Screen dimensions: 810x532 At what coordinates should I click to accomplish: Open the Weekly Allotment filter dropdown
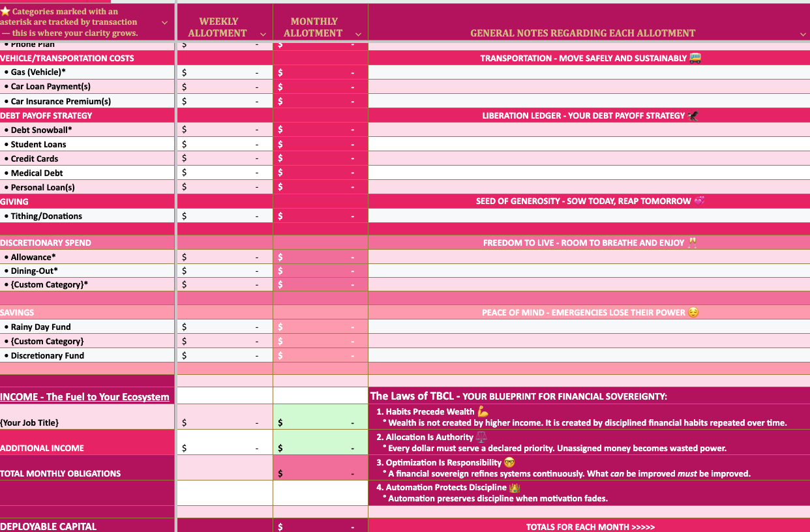point(263,34)
